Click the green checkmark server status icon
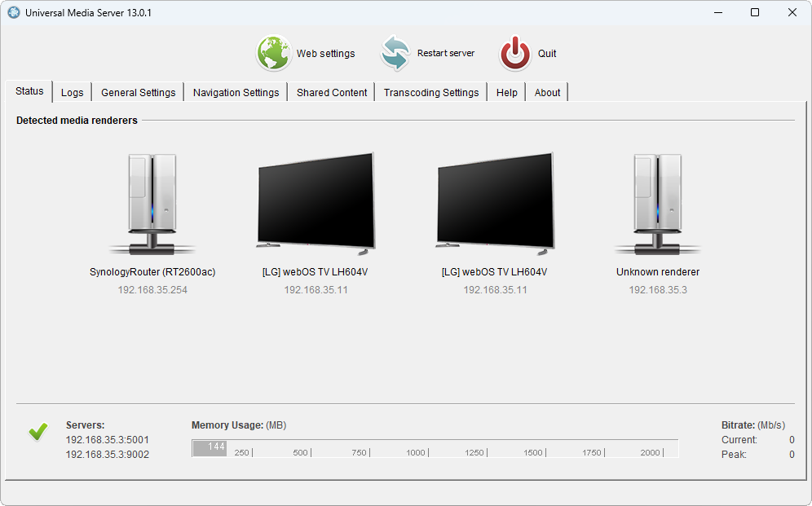Viewport: 812px width, 506px height. [x=38, y=432]
